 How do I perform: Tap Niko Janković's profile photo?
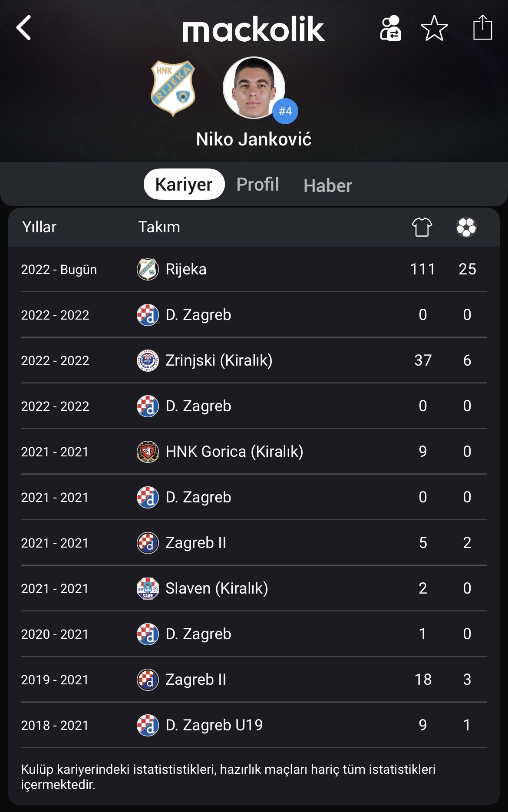click(x=254, y=88)
